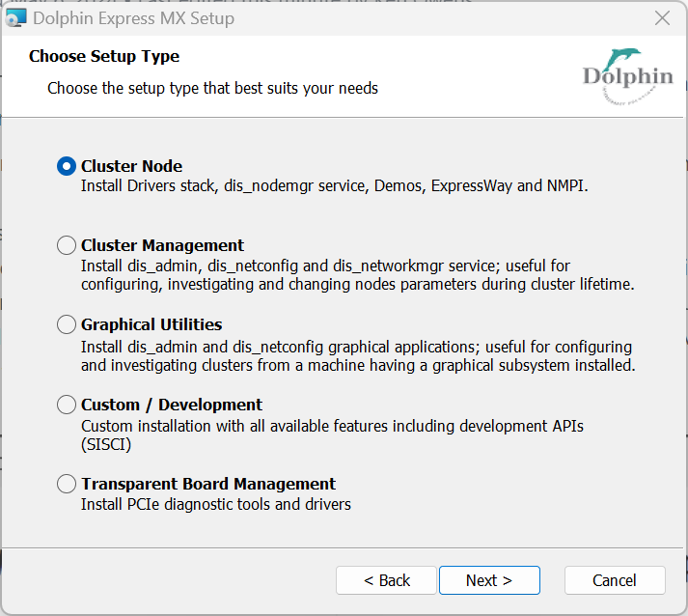The width and height of the screenshot is (688, 616).
Task: Click the 'Dolphin Express MX Setup' title text
Action: (134, 18)
